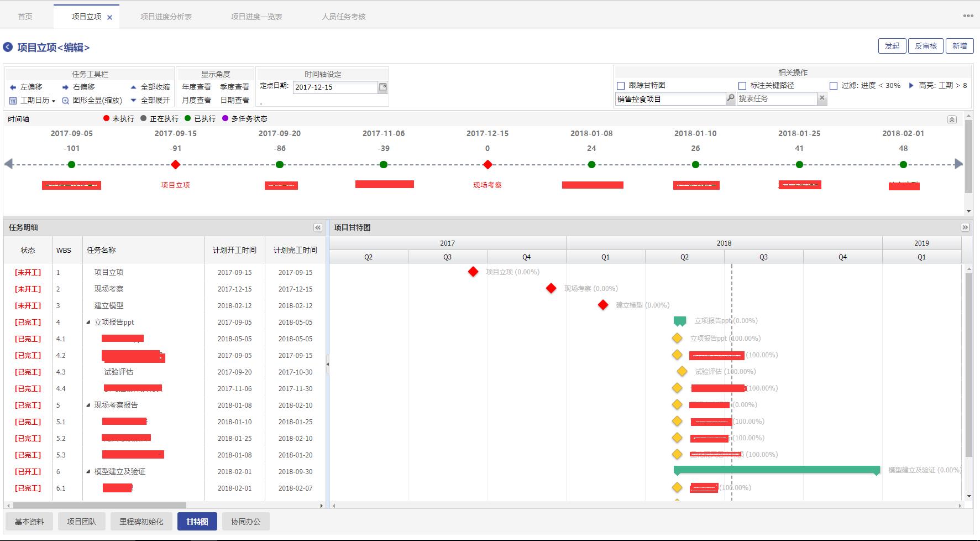The width and height of the screenshot is (980, 541).
Task: Click the blue back arrow beside 项目立项
Action: click(x=8, y=47)
